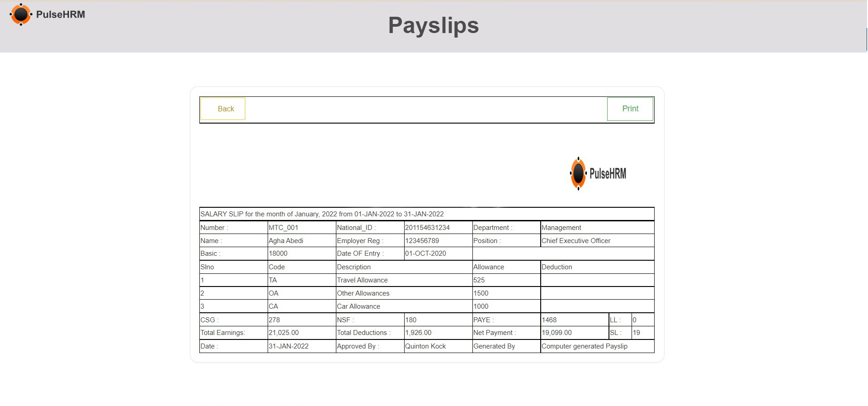The image size is (868, 406).
Task: Click the Payslips page heading
Action: pyautogui.click(x=433, y=25)
